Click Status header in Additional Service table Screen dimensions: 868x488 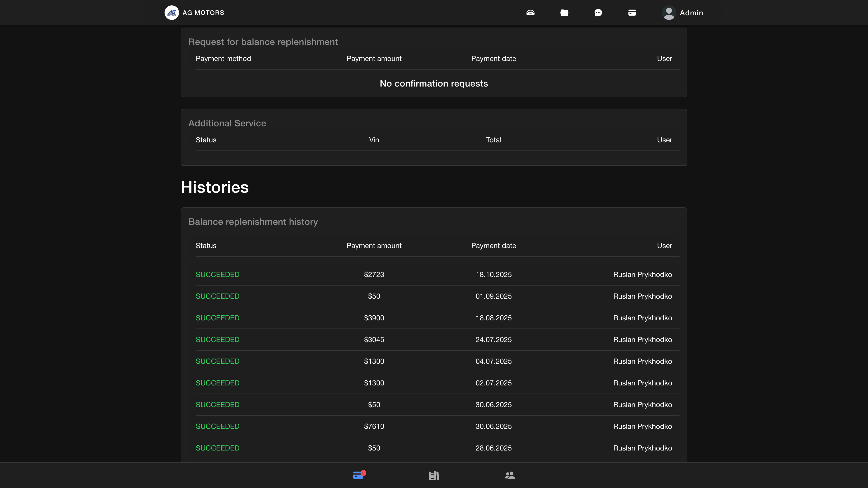click(x=206, y=140)
